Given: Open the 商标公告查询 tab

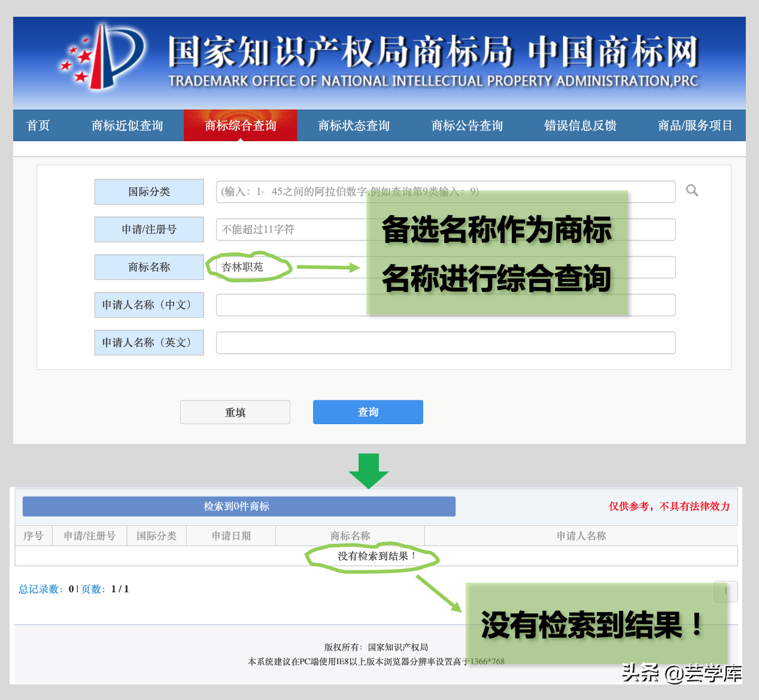Looking at the screenshot, I should click(x=466, y=125).
